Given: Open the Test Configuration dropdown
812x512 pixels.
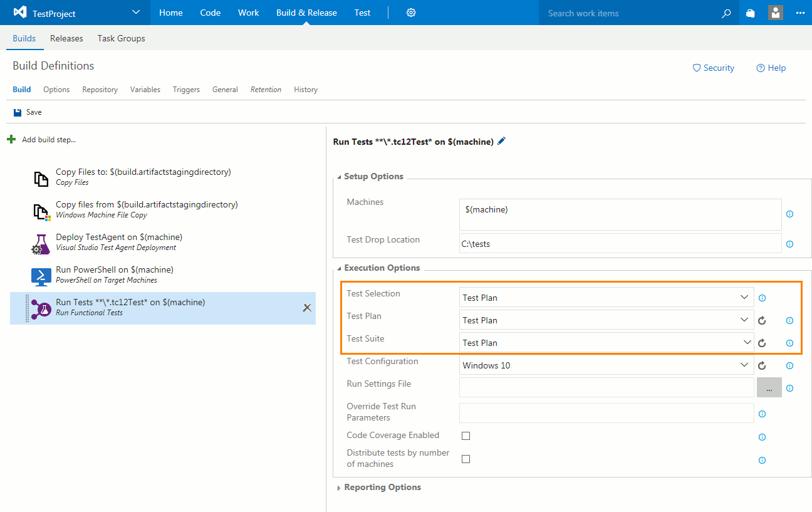Looking at the screenshot, I should (606, 365).
